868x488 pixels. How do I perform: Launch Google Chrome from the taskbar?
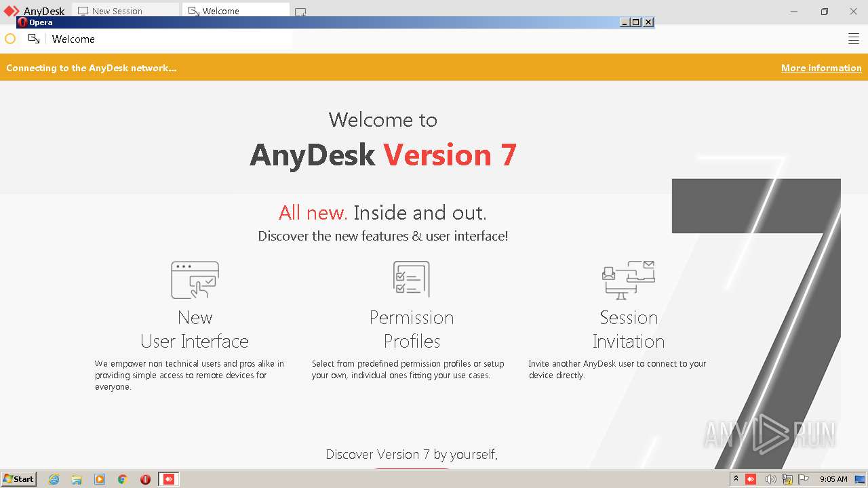(123, 479)
